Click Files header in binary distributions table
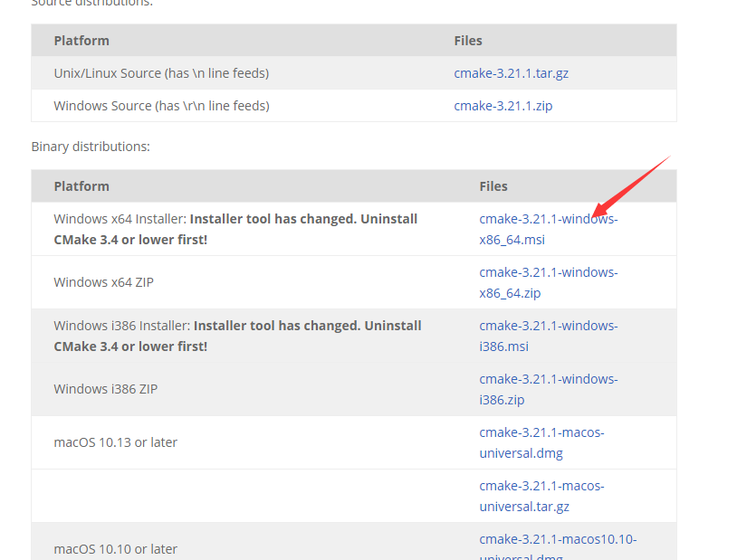 click(x=493, y=186)
